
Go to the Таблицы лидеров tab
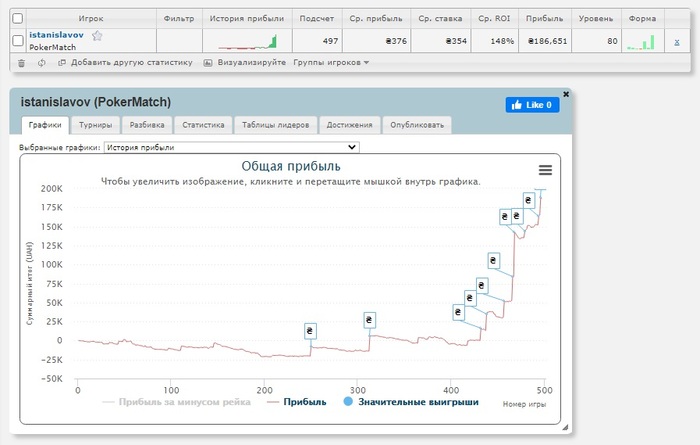pyautogui.click(x=275, y=125)
